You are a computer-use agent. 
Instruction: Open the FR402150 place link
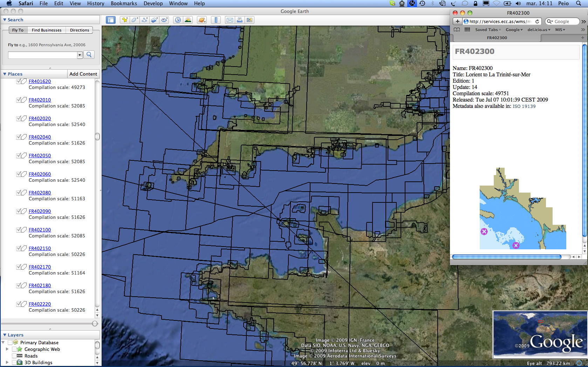(40, 248)
